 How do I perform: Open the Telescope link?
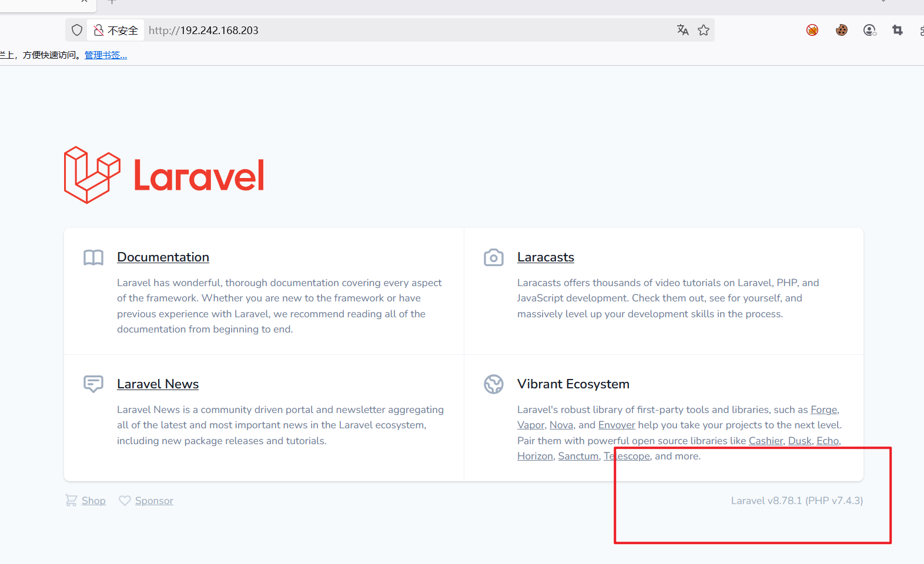click(627, 456)
